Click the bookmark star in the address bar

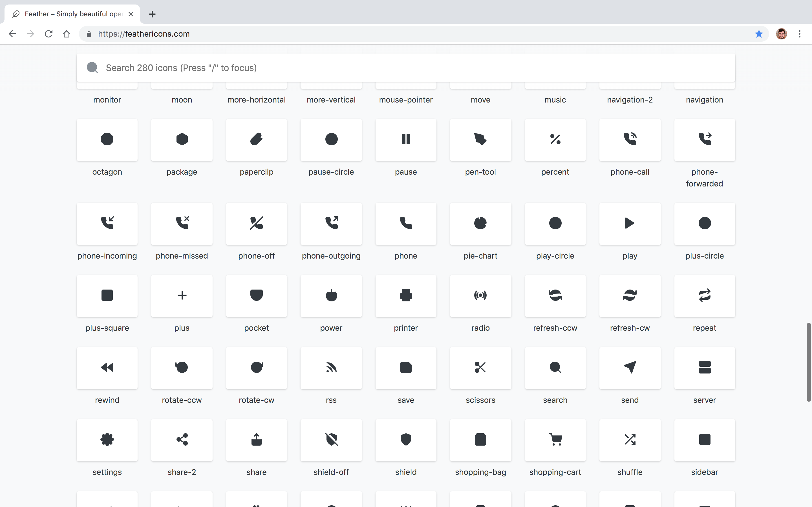pyautogui.click(x=759, y=34)
